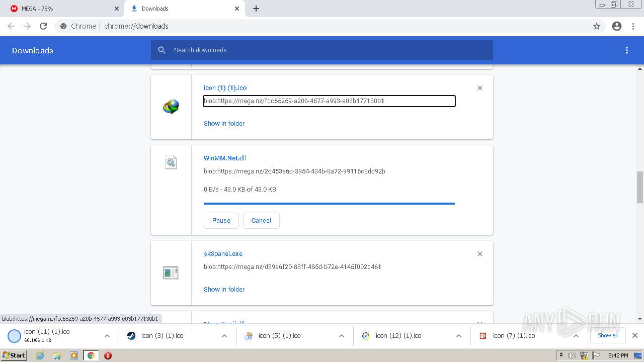Click the WinMM.Net.dll blob URL
Viewport: 644px width, 362px height.
tap(294, 171)
